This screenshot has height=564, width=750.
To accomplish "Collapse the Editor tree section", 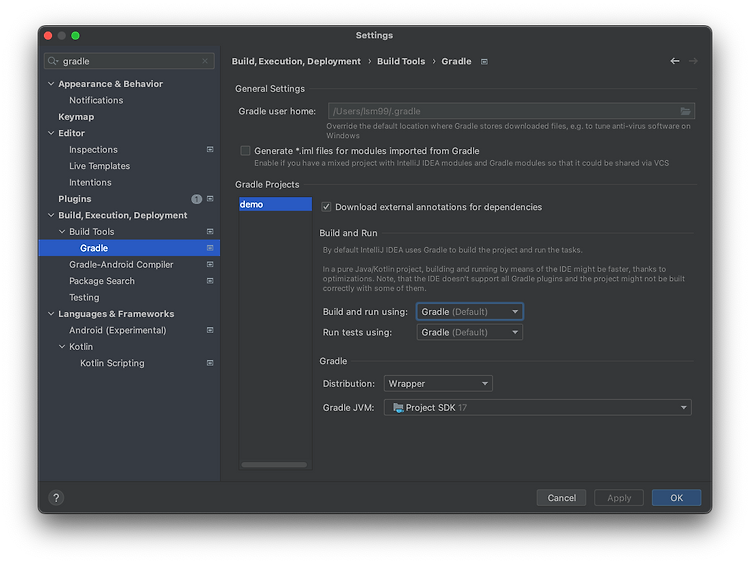I will click(51, 133).
